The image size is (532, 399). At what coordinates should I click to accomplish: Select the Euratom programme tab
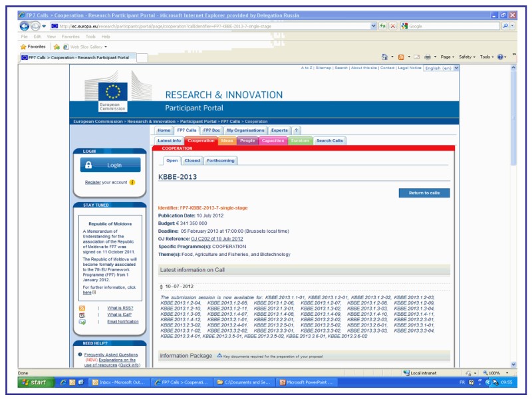301,140
